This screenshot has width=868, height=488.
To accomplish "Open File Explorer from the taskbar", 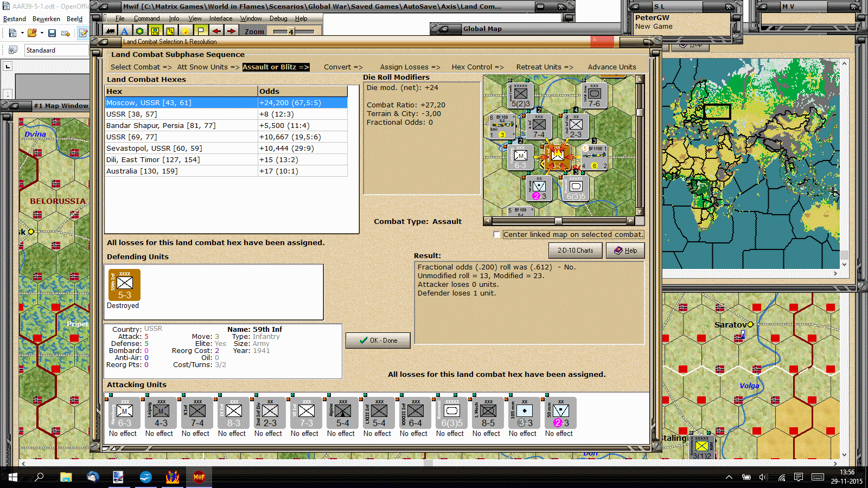I will (66, 477).
